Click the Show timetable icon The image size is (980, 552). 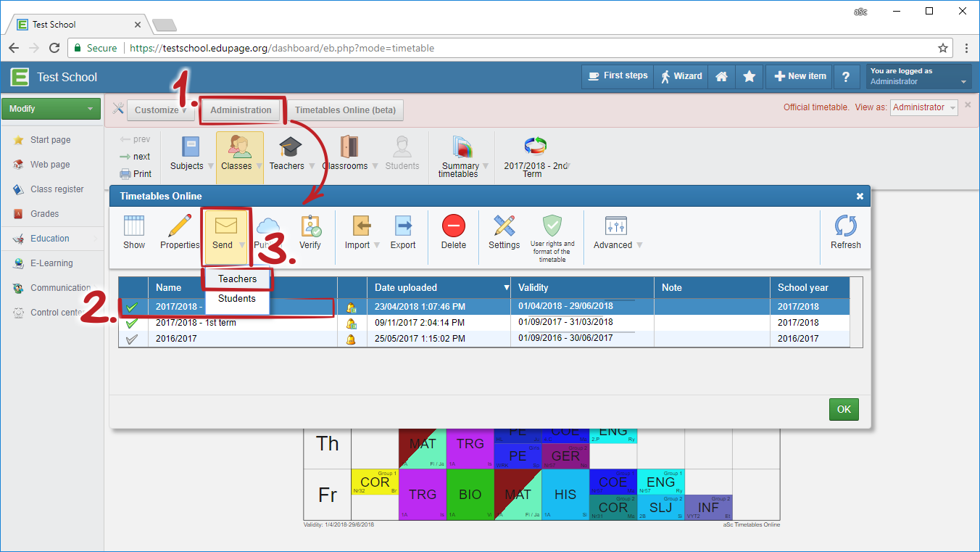(134, 226)
